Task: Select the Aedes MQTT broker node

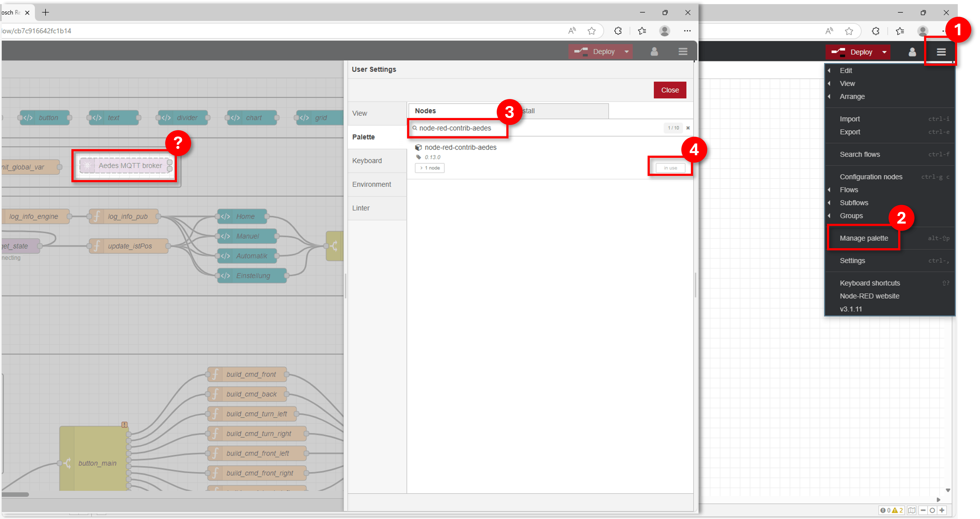Action: point(126,165)
